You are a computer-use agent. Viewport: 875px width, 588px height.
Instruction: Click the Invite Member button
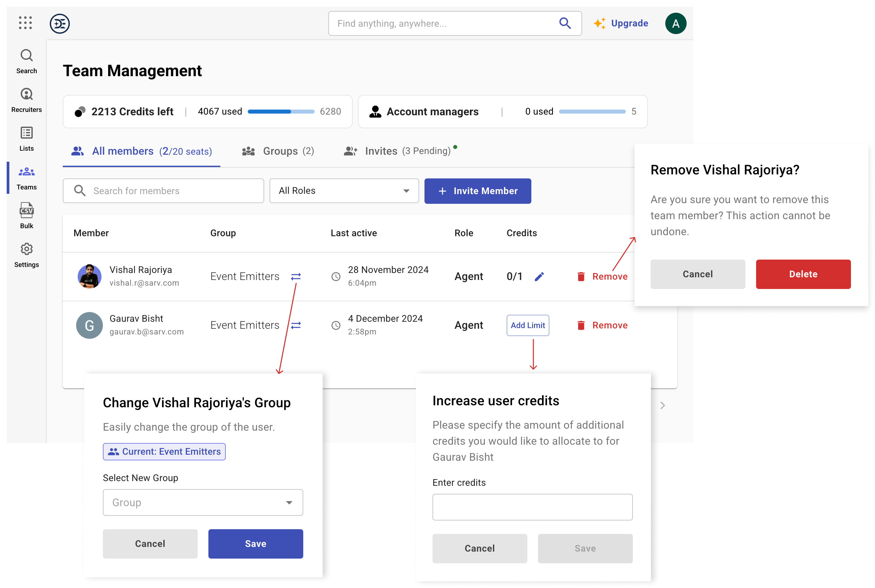point(478,191)
